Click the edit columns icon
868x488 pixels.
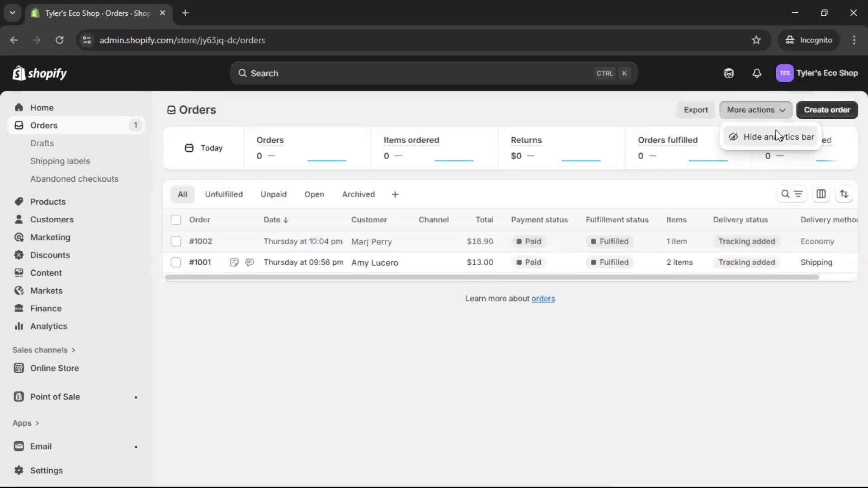821,194
